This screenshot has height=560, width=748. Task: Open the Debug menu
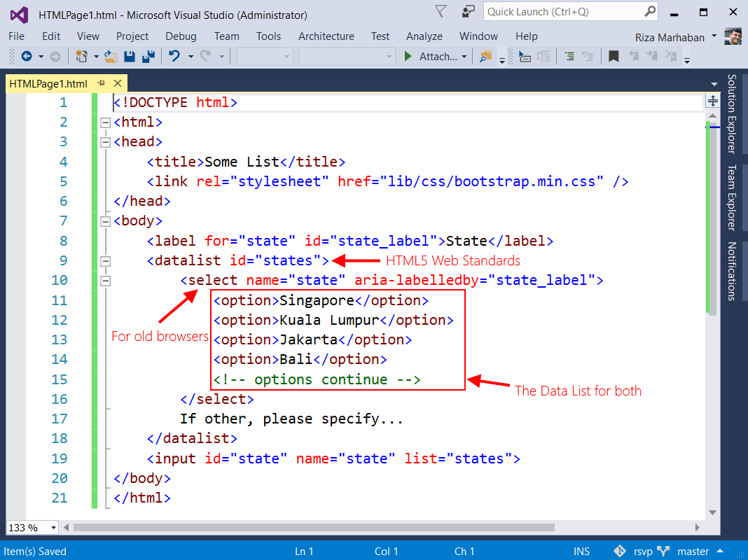pos(181,36)
